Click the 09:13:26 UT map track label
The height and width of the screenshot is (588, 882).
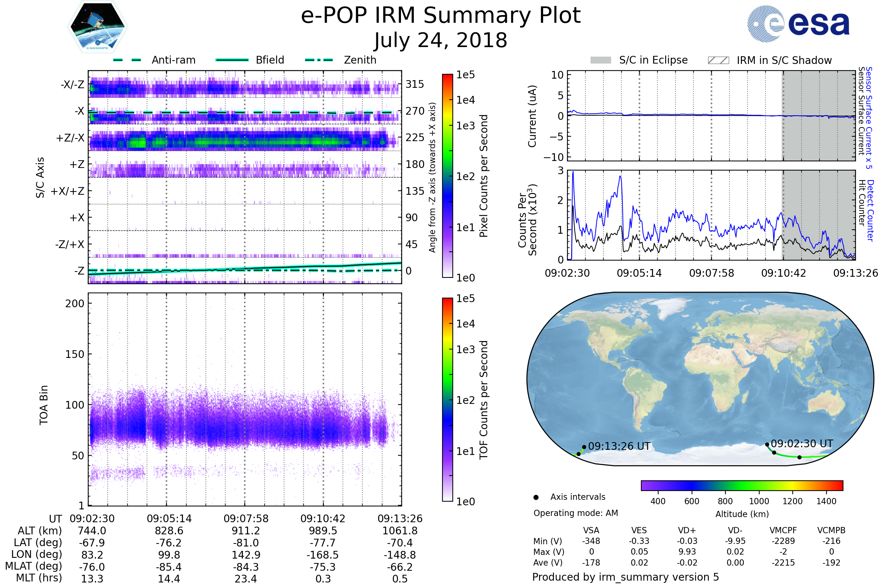coord(619,446)
